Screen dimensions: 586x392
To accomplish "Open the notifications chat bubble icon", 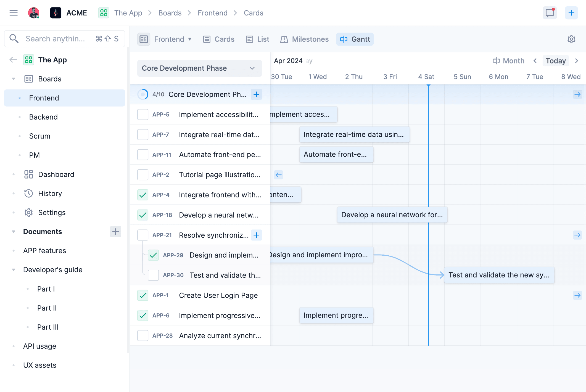I will click(x=549, y=13).
